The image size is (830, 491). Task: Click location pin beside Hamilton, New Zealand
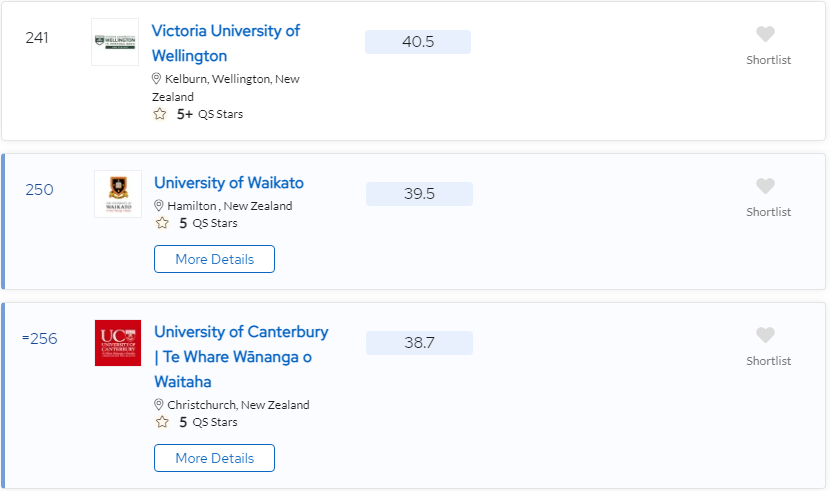tap(158, 205)
